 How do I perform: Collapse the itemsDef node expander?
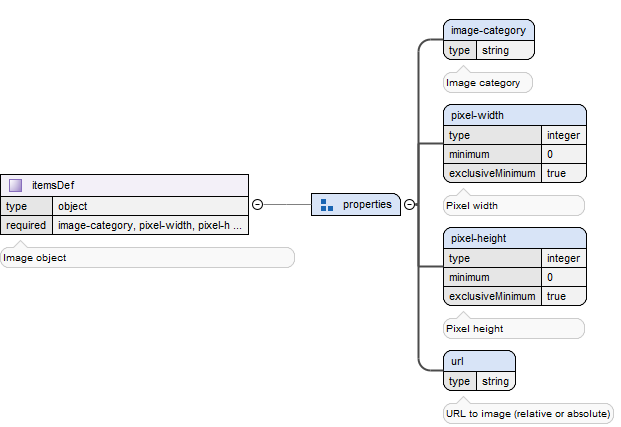click(257, 205)
